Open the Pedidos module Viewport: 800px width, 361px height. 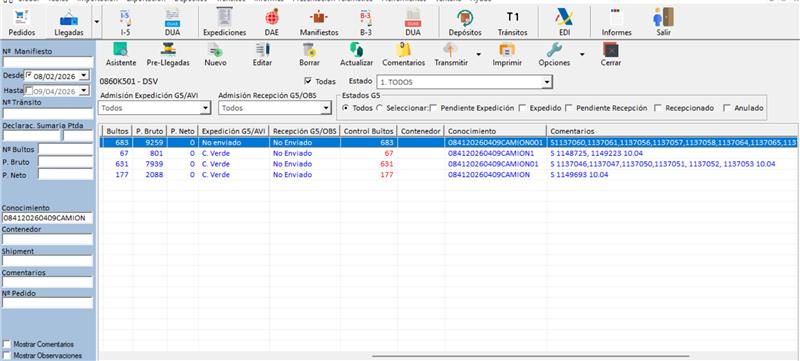(x=22, y=23)
